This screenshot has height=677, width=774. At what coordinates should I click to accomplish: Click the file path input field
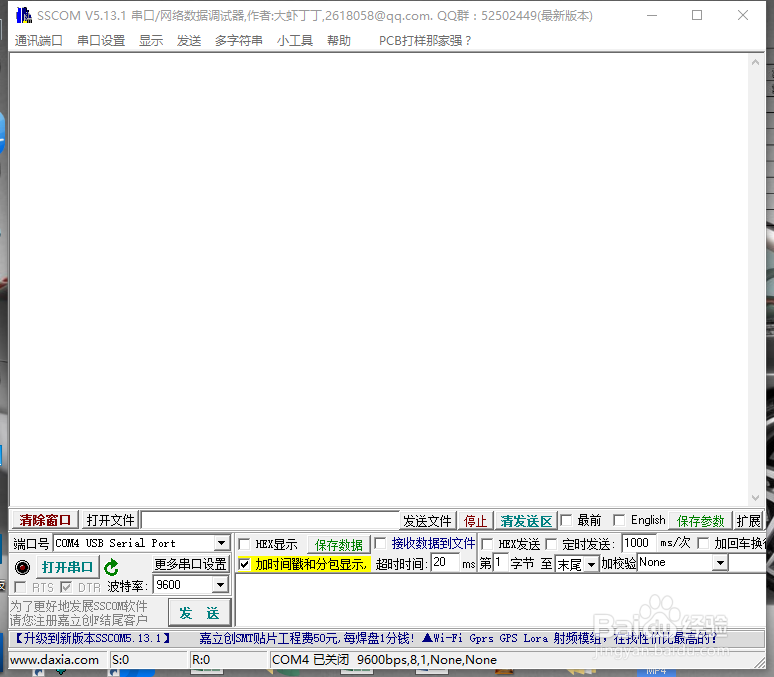click(x=270, y=520)
